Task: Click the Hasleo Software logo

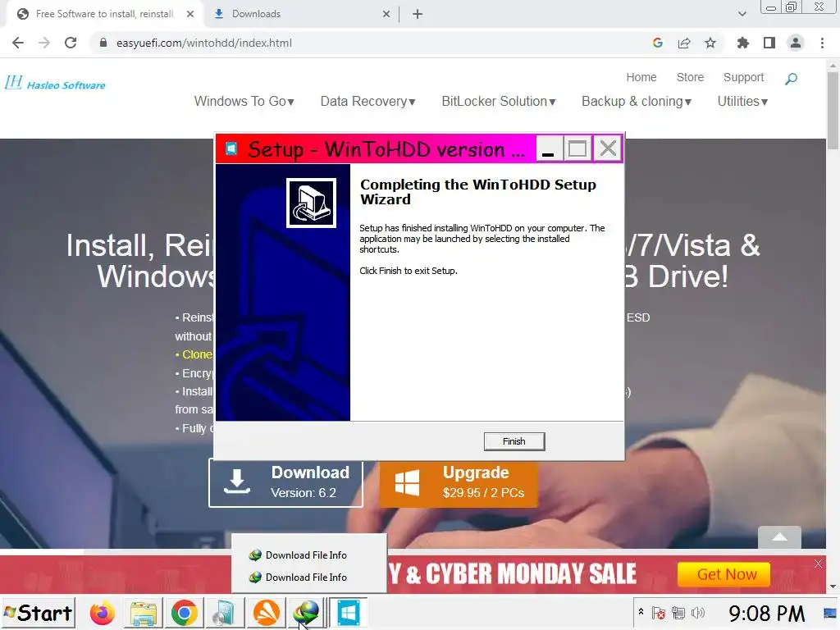Action: click(x=55, y=83)
